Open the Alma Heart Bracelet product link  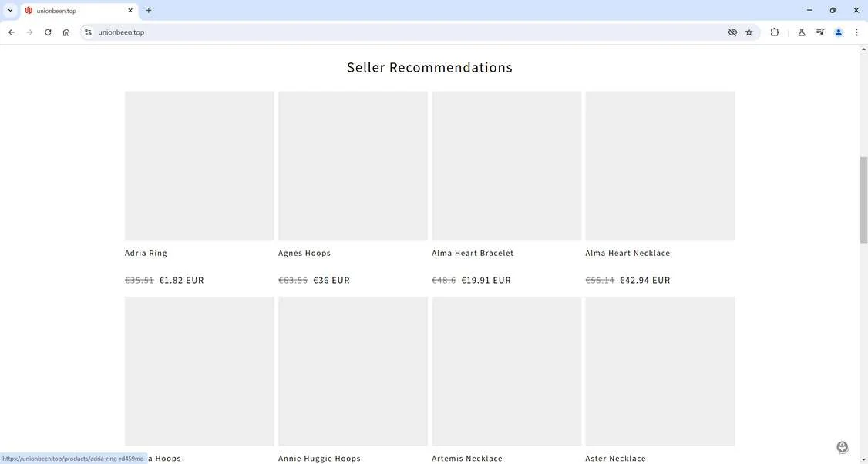point(473,253)
